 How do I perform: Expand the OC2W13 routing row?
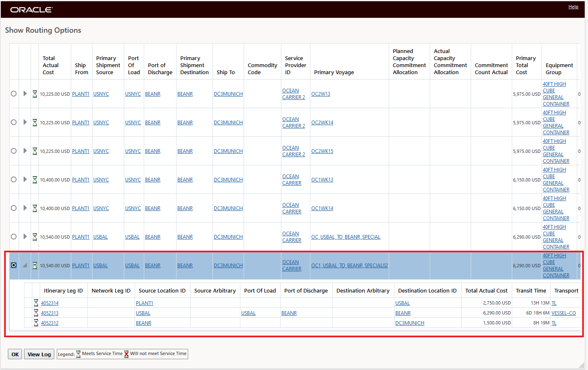tap(25, 94)
